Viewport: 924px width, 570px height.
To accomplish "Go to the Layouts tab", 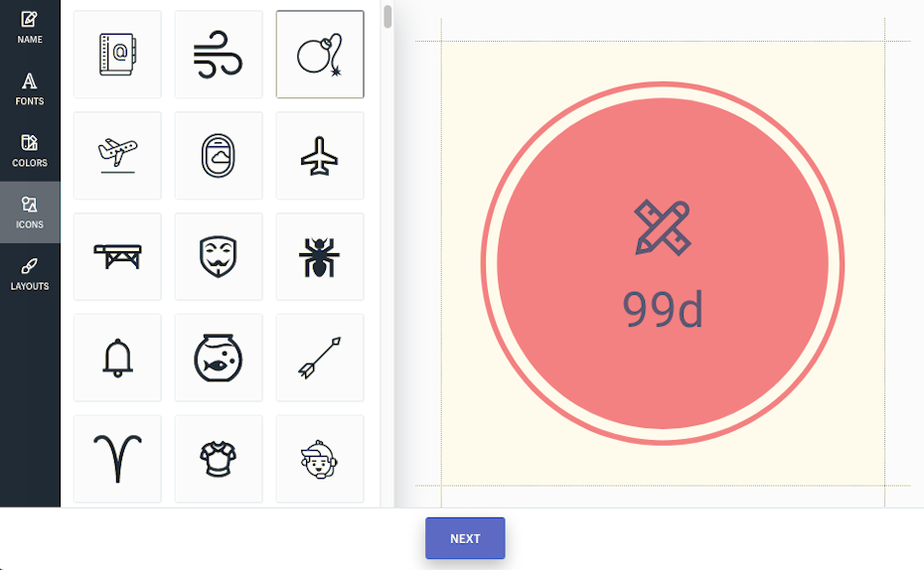I will [x=30, y=274].
